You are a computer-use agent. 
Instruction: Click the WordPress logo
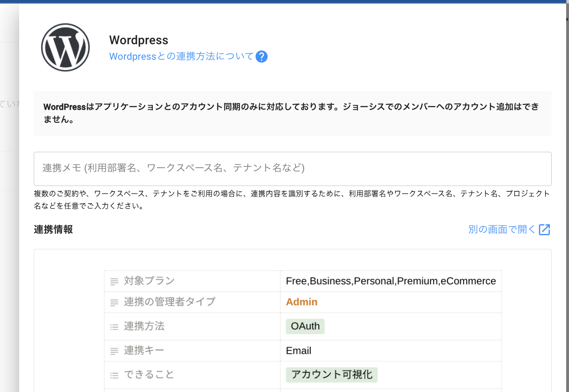click(65, 47)
